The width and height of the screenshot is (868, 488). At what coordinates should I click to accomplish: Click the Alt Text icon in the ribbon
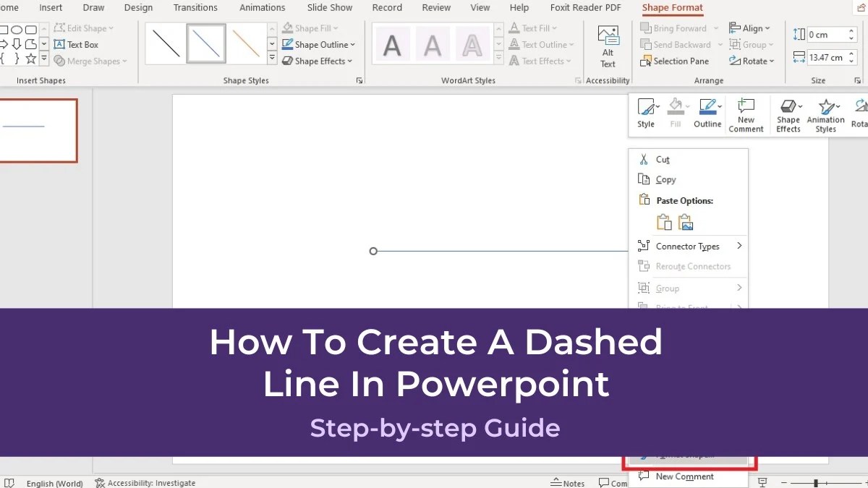[x=608, y=43]
